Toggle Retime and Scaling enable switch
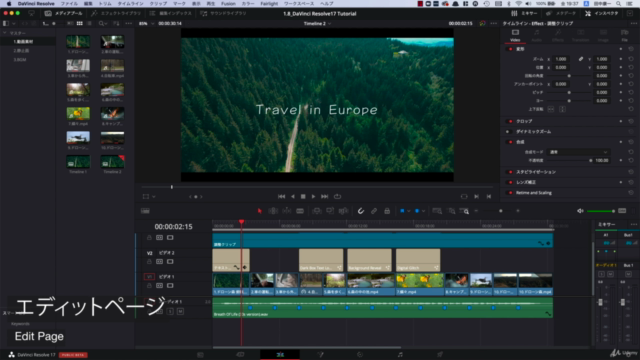The image size is (640, 360). pos(510,193)
